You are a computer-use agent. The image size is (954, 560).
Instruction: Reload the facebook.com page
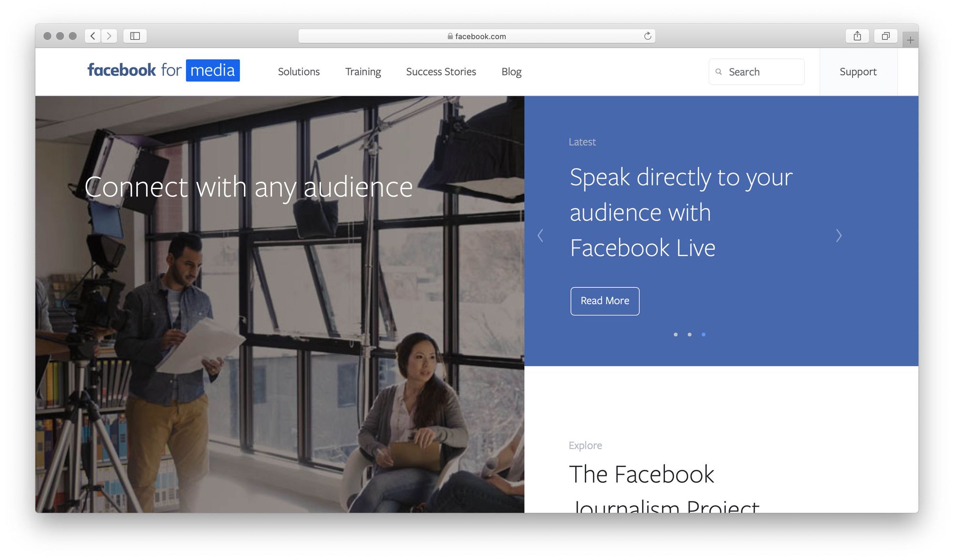pyautogui.click(x=647, y=36)
